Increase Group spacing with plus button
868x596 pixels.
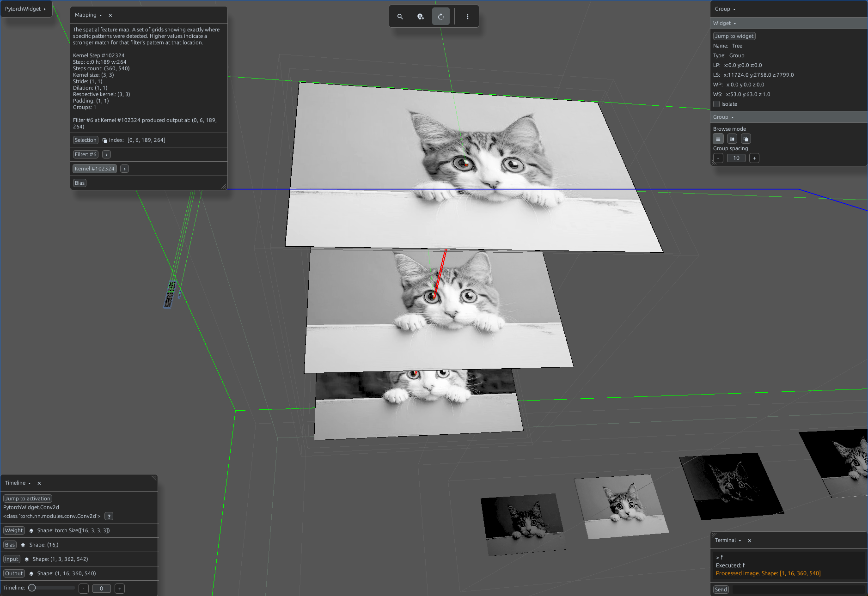[x=754, y=158]
